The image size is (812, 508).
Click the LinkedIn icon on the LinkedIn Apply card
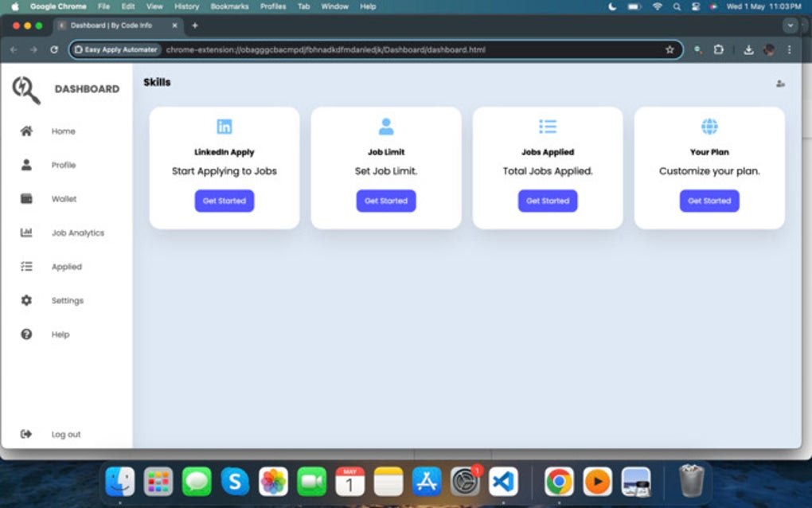224,125
